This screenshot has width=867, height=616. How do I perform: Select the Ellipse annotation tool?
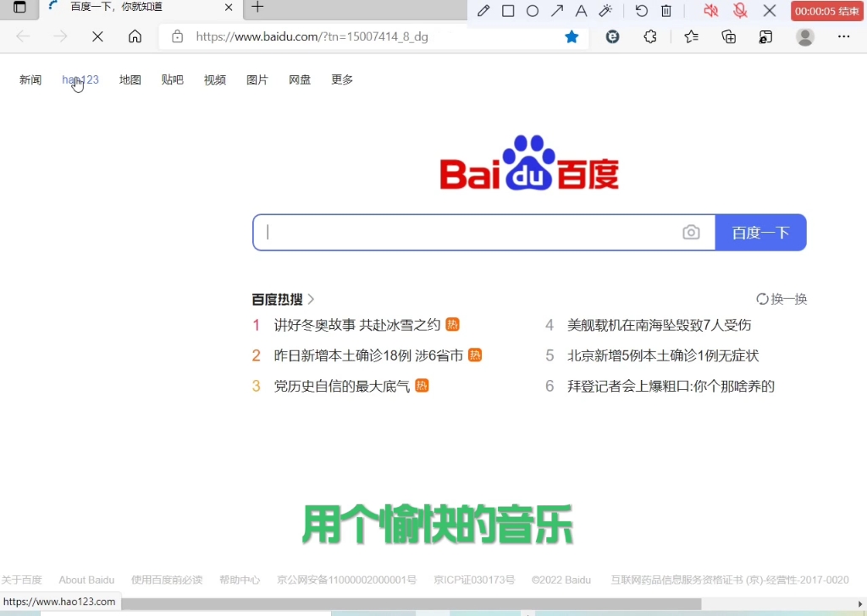(534, 11)
